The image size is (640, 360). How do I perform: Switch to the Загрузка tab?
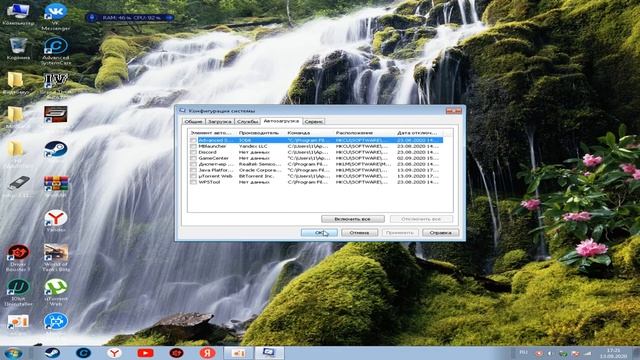(x=220, y=122)
